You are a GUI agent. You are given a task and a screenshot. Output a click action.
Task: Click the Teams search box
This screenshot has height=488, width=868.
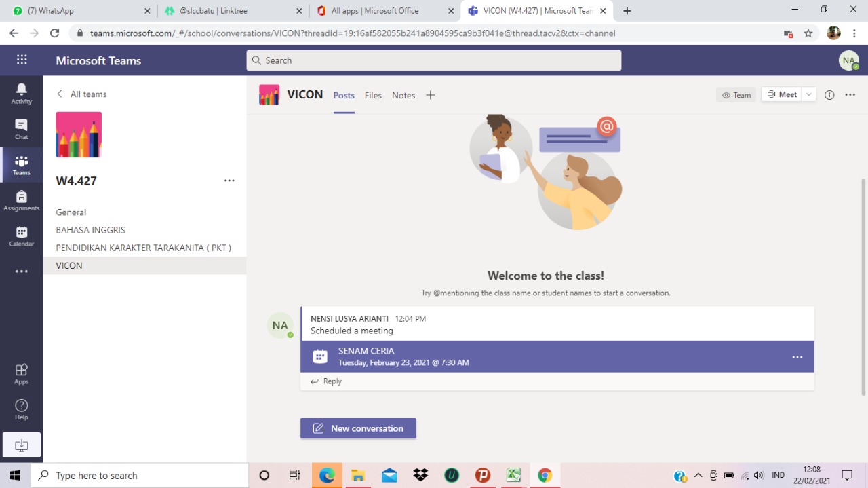434,60
